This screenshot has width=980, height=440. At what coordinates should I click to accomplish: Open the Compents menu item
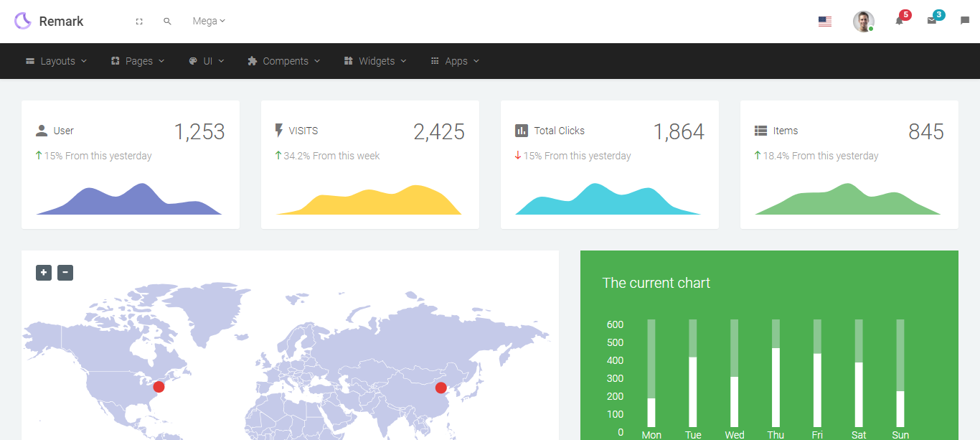click(284, 61)
